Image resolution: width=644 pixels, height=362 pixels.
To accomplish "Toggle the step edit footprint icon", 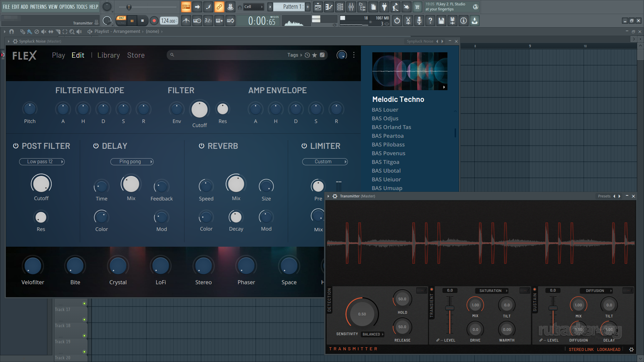I will pos(208,7).
